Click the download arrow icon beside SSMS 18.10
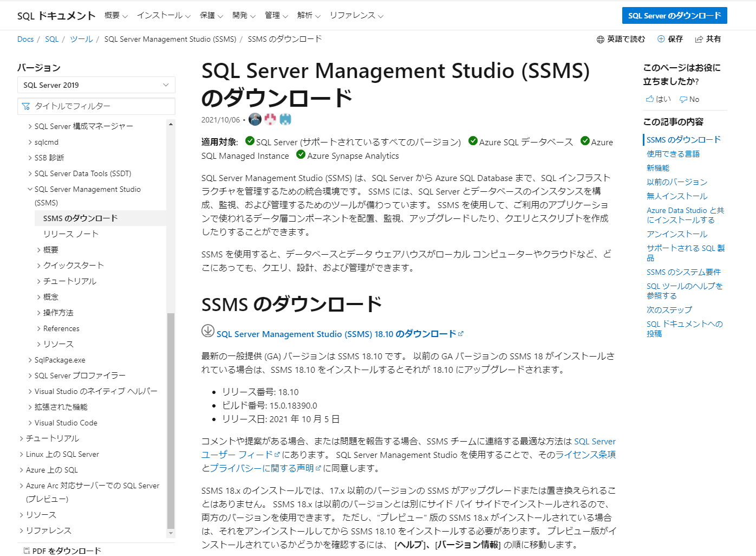Image resolution: width=756 pixels, height=556 pixels. (208, 333)
